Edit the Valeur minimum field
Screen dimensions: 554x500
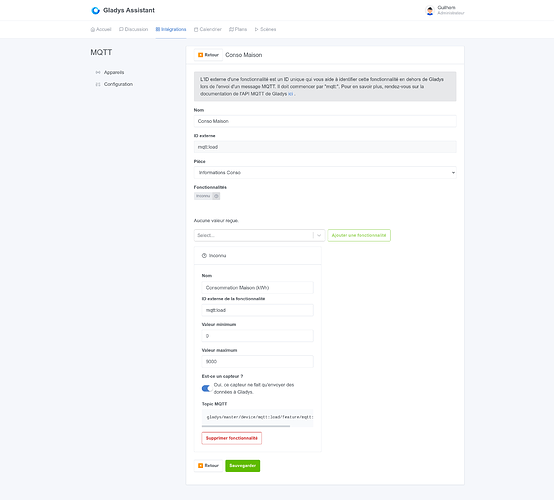(x=257, y=336)
